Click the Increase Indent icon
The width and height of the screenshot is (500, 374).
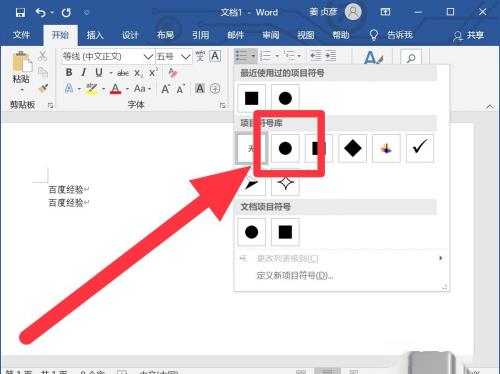tap(330, 56)
